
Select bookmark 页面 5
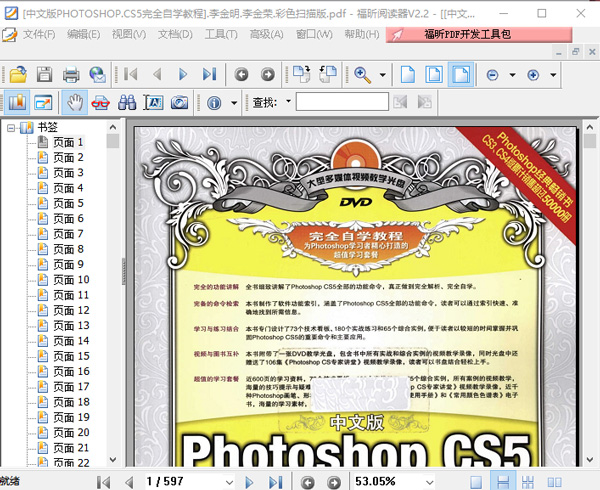[x=68, y=203]
